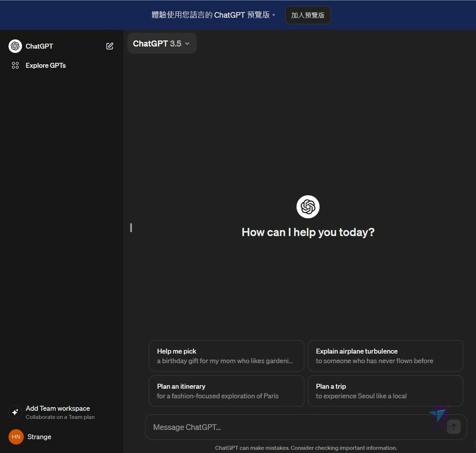476x453 pixels.
Task: Click the central ChatGPT logo
Action: 308,207
